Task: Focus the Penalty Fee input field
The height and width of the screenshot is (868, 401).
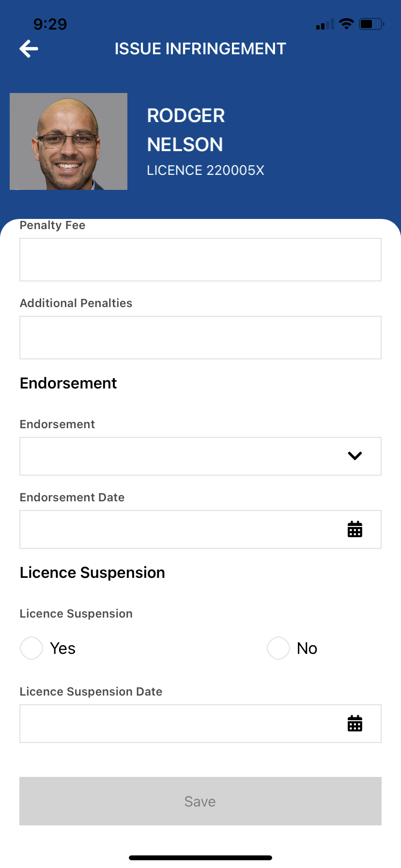Action: click(200, 260)
